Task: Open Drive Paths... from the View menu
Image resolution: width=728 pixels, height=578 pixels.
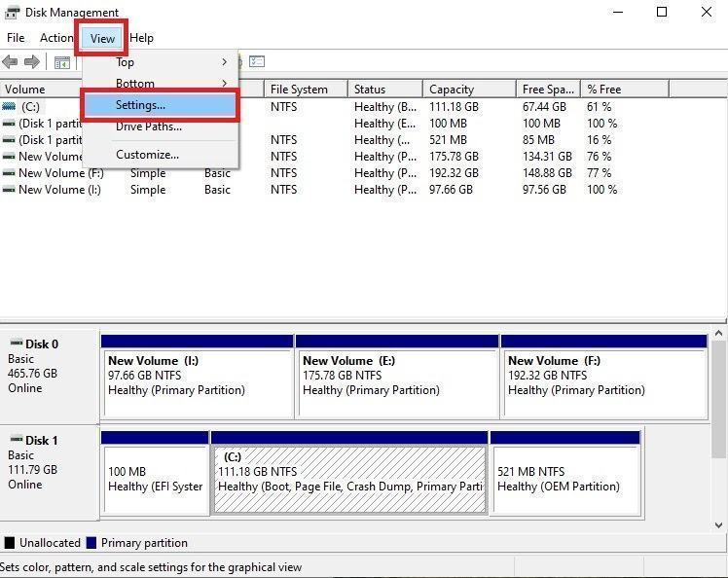Action: coord(148,126)
